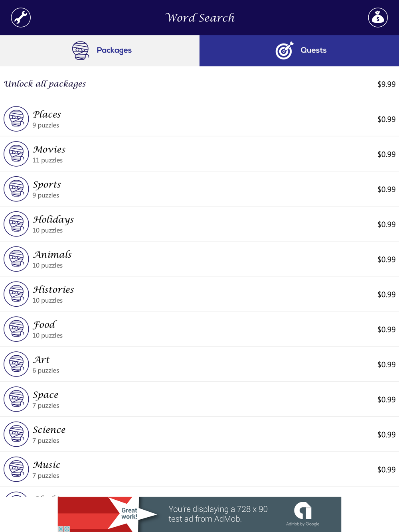
Task: Switch to the Quests tab
Action: [x=299, y=51]
